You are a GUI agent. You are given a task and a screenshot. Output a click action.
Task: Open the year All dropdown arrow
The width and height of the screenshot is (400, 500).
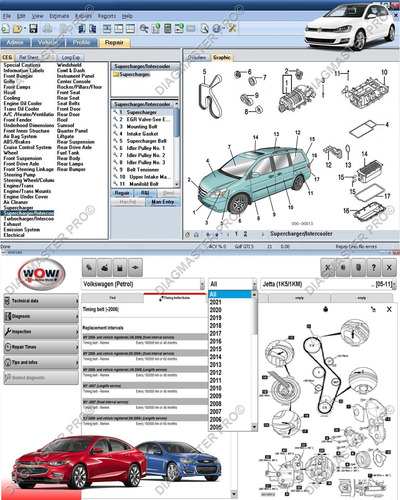254,284
